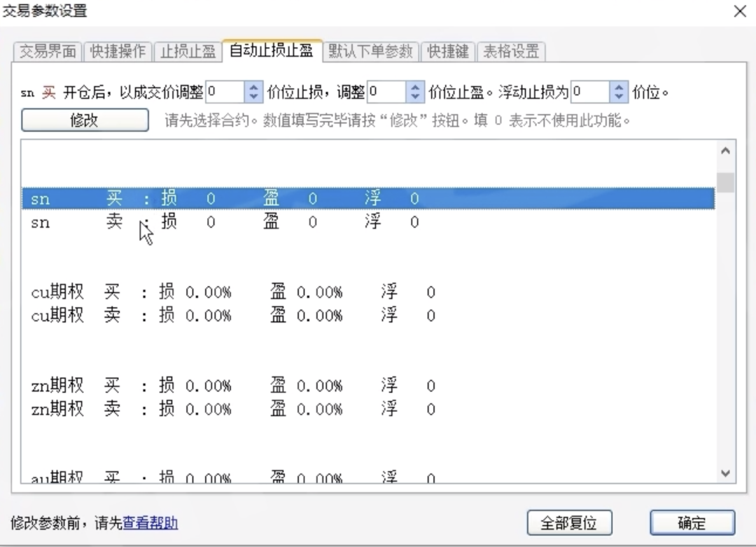Image resolution: width=756 pixels, height=547 pixels.
Task: Click inside the floating stop input field
Action: coord(591,92)
